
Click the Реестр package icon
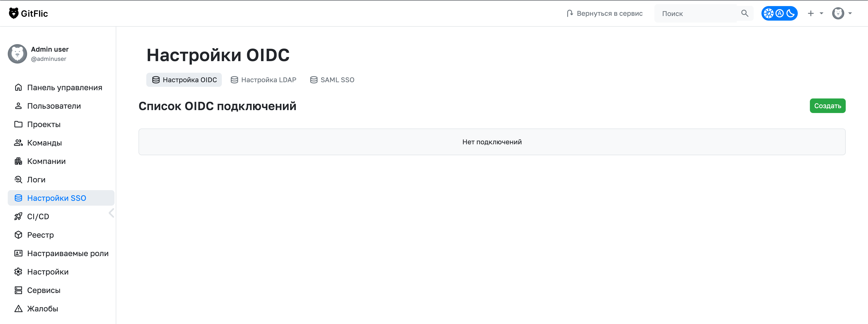click(x=18, y=235)
